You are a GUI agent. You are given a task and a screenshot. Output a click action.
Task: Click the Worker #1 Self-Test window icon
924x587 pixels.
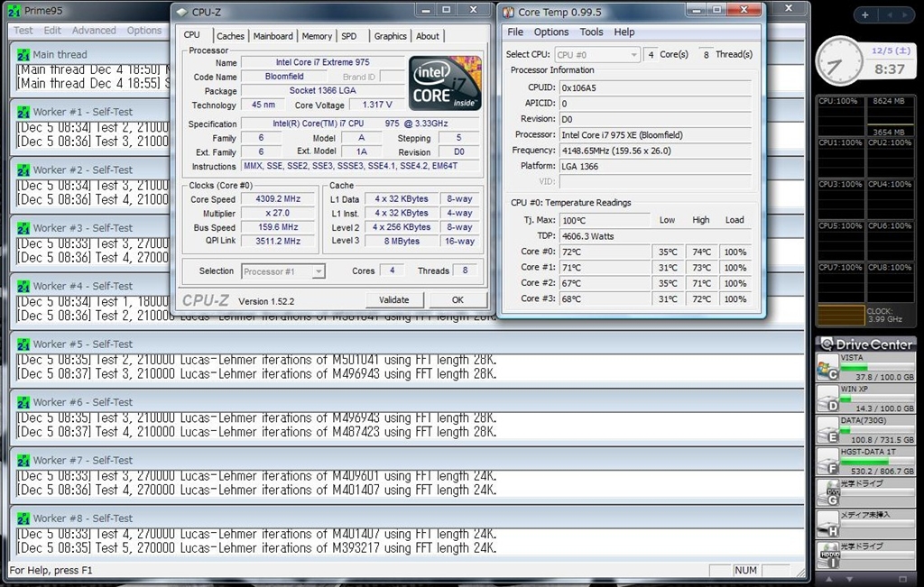[x=23, y=112]
